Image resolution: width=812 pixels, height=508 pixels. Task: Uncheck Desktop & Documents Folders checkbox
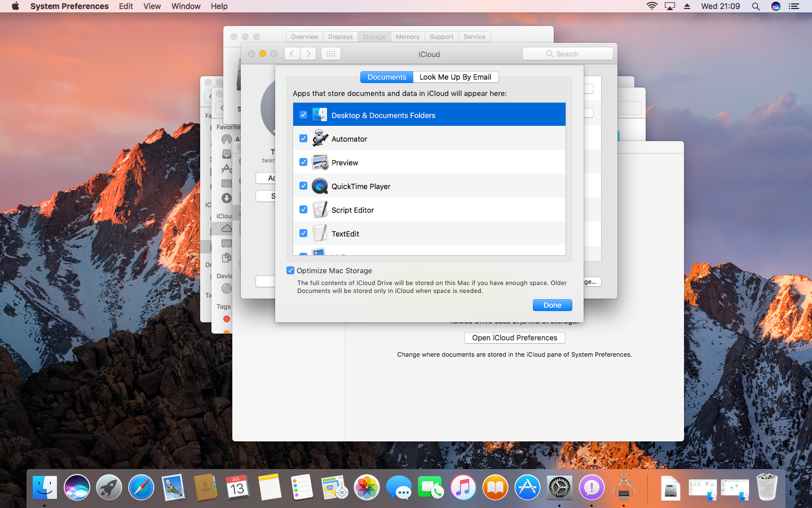click(x=303, y=115)
